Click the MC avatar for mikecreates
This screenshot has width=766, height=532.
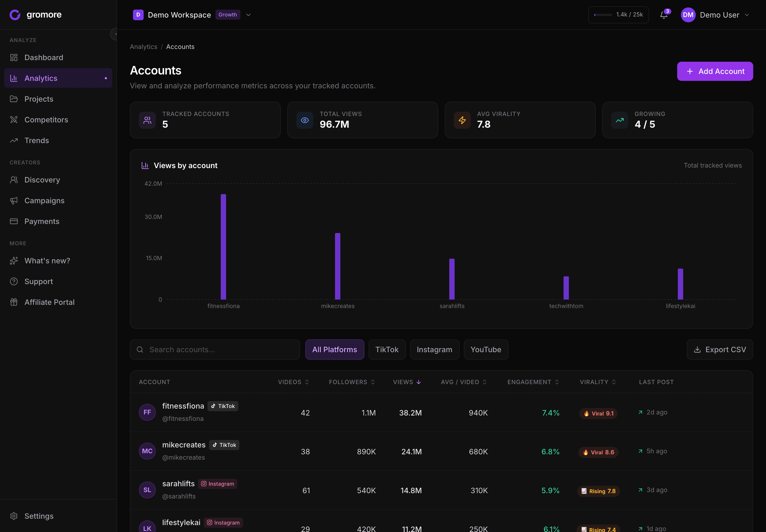tap(147, 451)
